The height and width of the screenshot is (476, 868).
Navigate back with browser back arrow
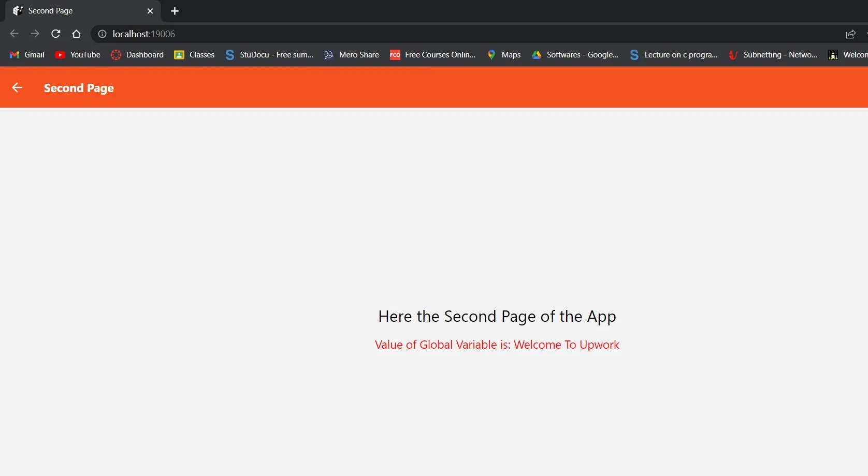14,34
